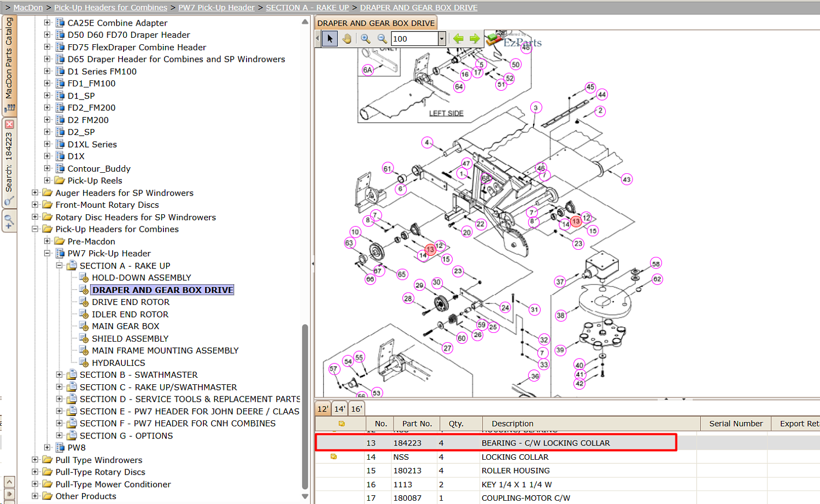Click the tree panel scrollbar up arrow
Viewport: 820px width, 504px height.
tap(305, 22)
